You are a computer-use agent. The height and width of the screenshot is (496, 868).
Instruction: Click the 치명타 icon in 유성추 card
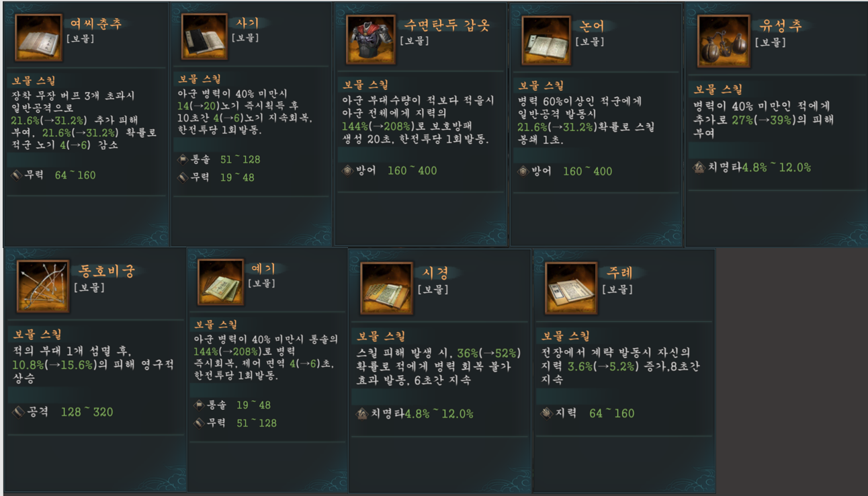tap(699, 167)
